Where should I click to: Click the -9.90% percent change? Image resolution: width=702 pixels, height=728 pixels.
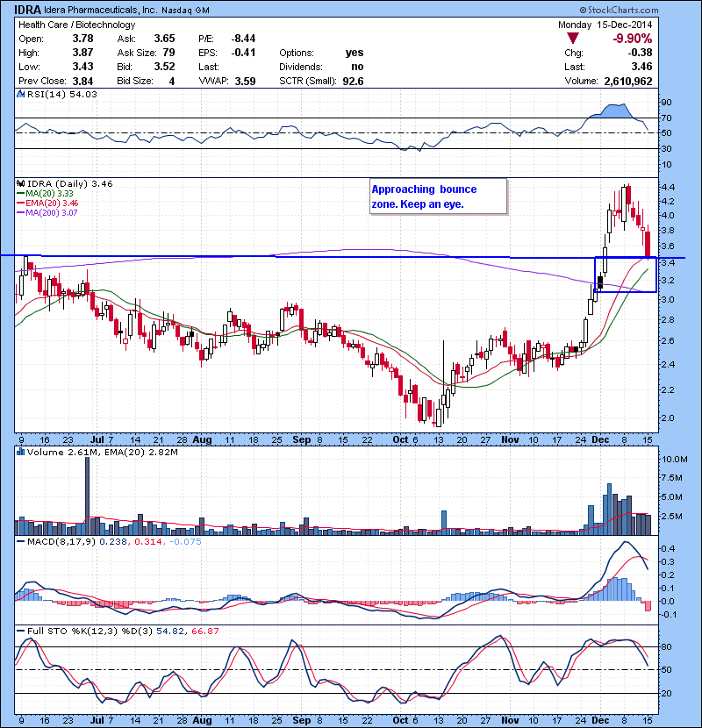click(633, 39)
